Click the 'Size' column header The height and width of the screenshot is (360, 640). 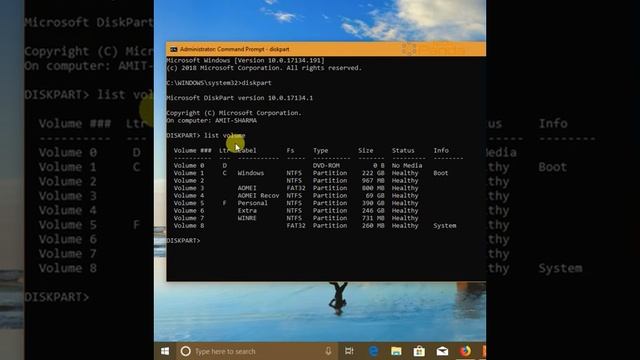coord(366,151)
